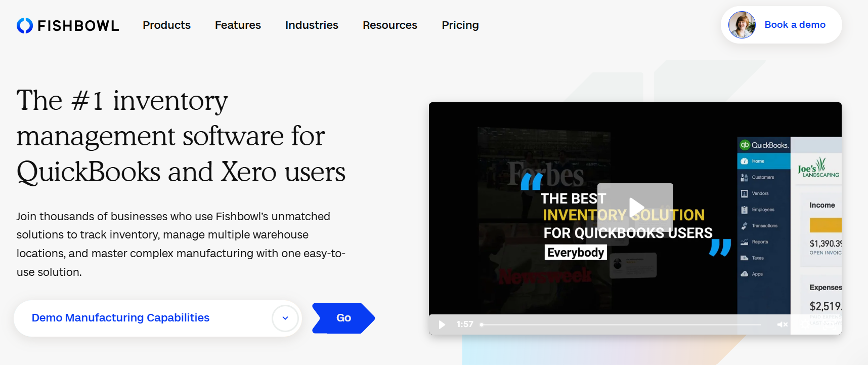Click the small play icon in video controls
The width and height of the screenshot is (868, 365).
442,325
